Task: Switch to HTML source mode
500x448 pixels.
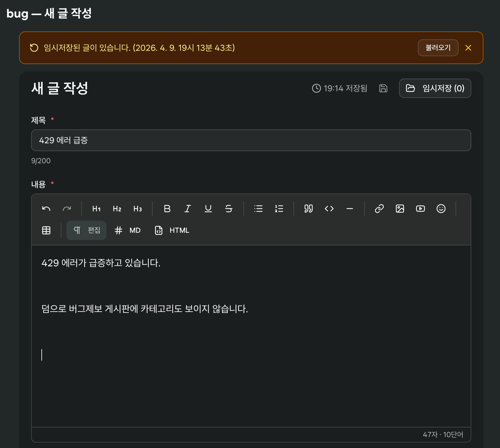Action: point(172,230)
